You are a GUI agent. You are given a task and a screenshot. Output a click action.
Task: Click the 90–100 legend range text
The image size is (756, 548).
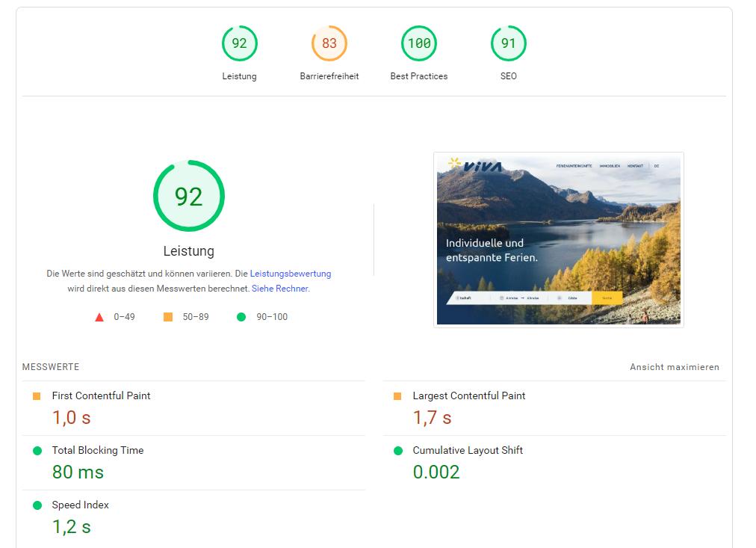tap(272, 317)
